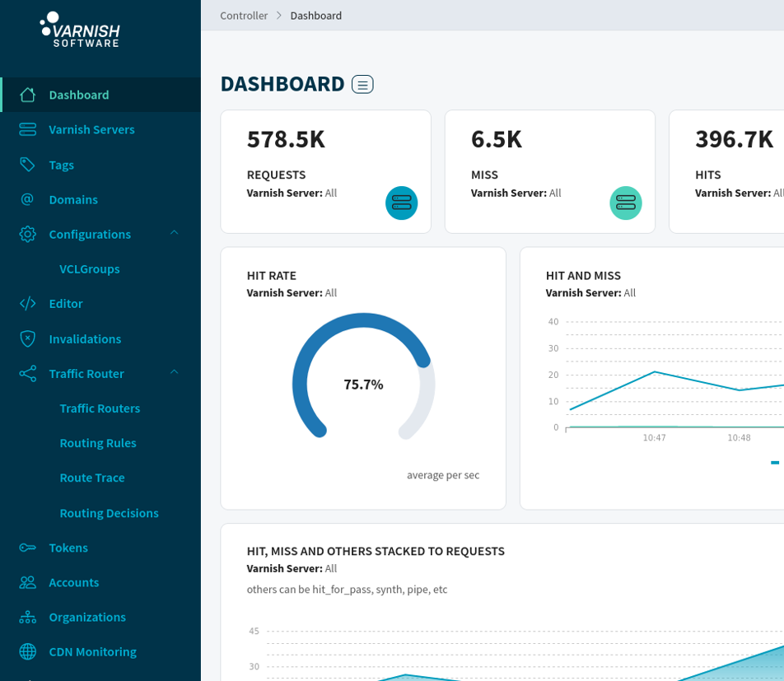Open the Route Trace page link
Screen dimensions: 784x681
click(x=92, y=478)
